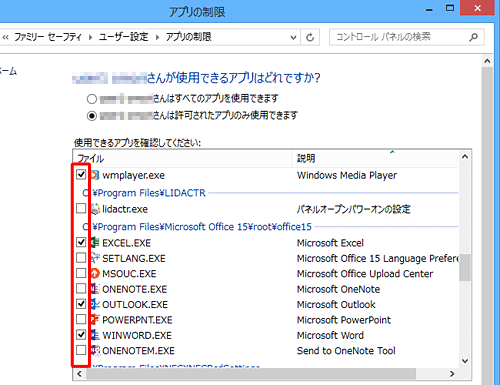Click the 'Windows Media Player' description text
Screen dimensions: 500x385
[347, 175]
